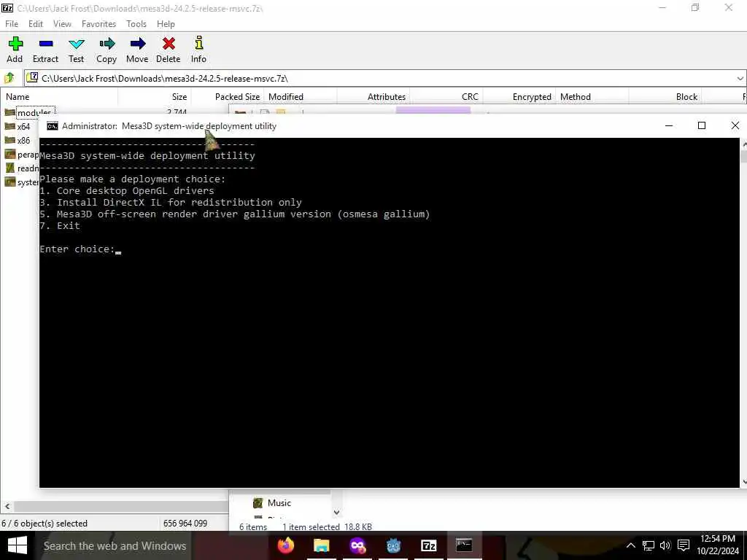The height and width of the screenshot is (560, 747).
Task: Open the volume tray icon
Action: pyautogui.click(x=665, y=545)
